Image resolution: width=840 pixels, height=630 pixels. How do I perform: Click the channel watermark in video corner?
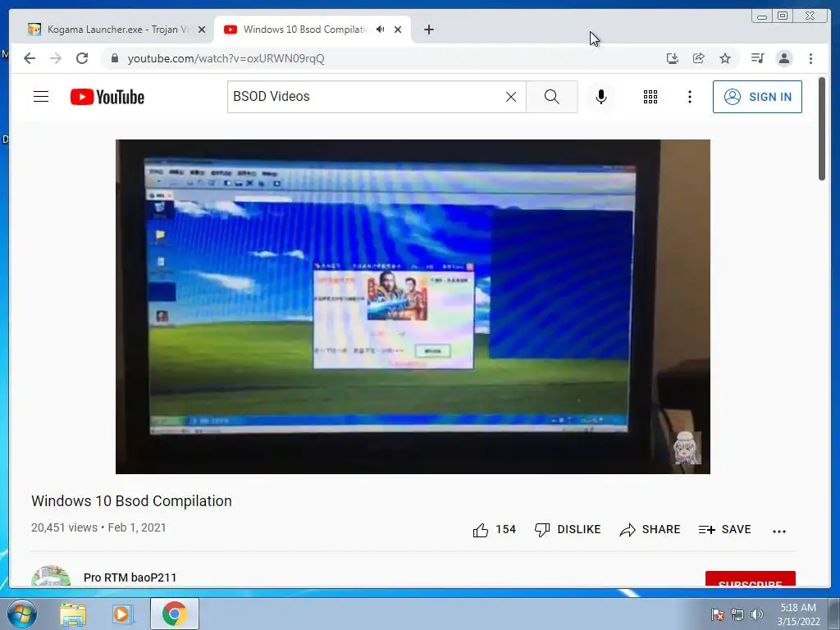(687, 448)
